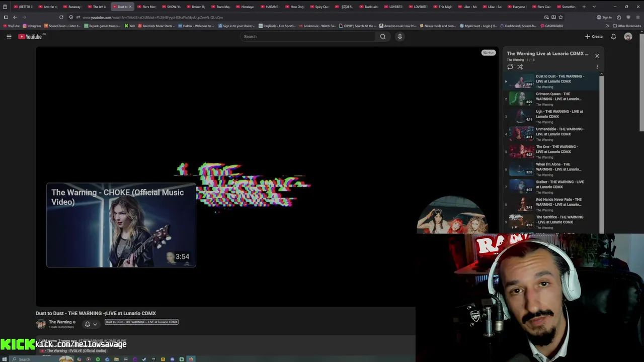Focus the YouTube search field
The height and width of the screenshot is (362, 644).
307,36
